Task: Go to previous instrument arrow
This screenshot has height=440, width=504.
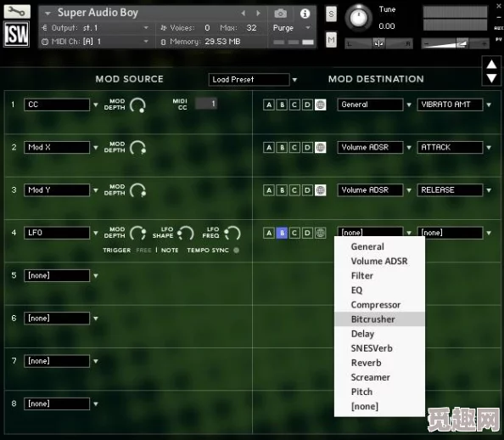Action: [244, 14]
